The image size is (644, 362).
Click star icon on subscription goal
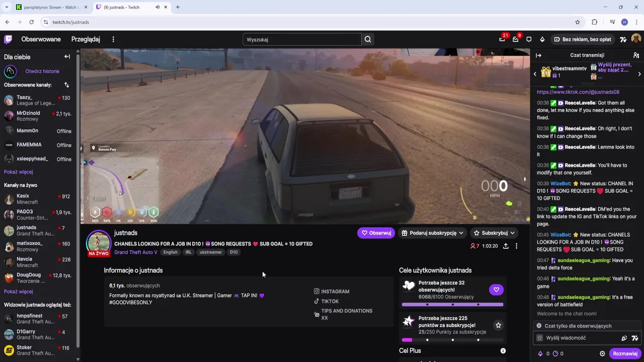coord(498,325)
